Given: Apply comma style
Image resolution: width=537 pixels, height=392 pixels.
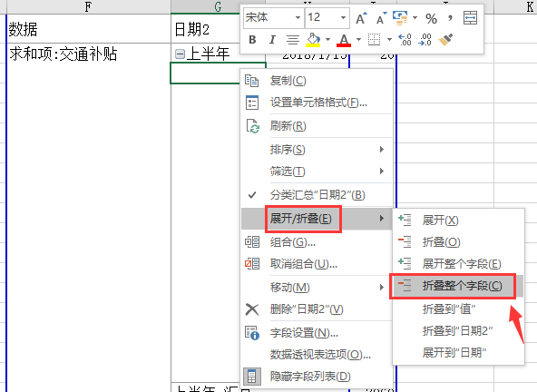Looking at the screenshot, I should (x=450, y=18).
